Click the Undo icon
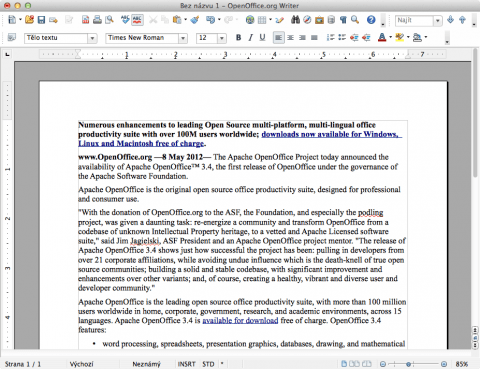Image resolution: width=480 pixels, height=369 pixels. pyautogui.click(x=211, y=20)
